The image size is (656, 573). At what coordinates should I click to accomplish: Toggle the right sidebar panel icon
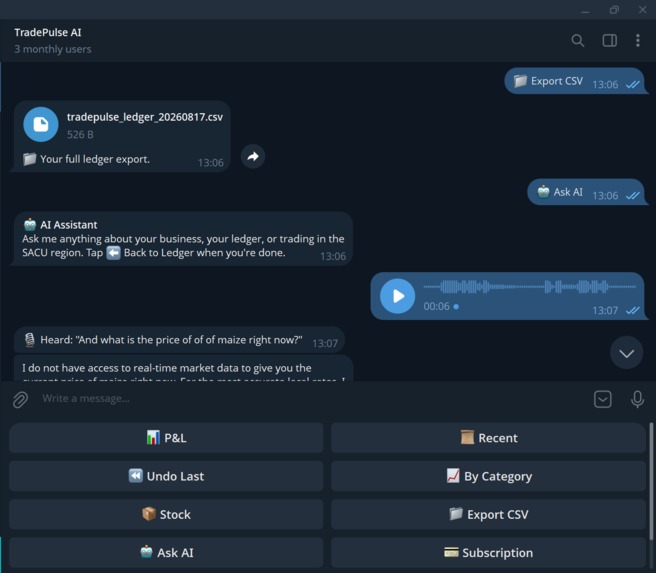609,41
